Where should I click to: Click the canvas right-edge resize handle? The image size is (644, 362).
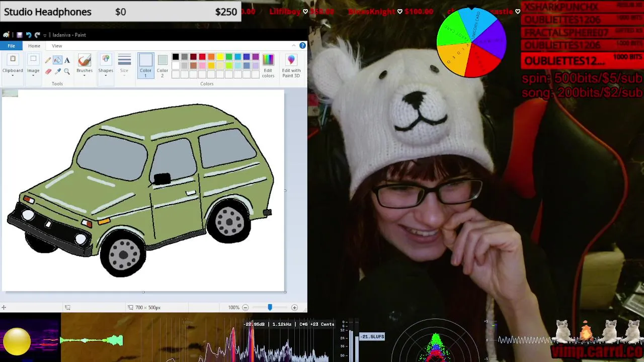[285, 191]
